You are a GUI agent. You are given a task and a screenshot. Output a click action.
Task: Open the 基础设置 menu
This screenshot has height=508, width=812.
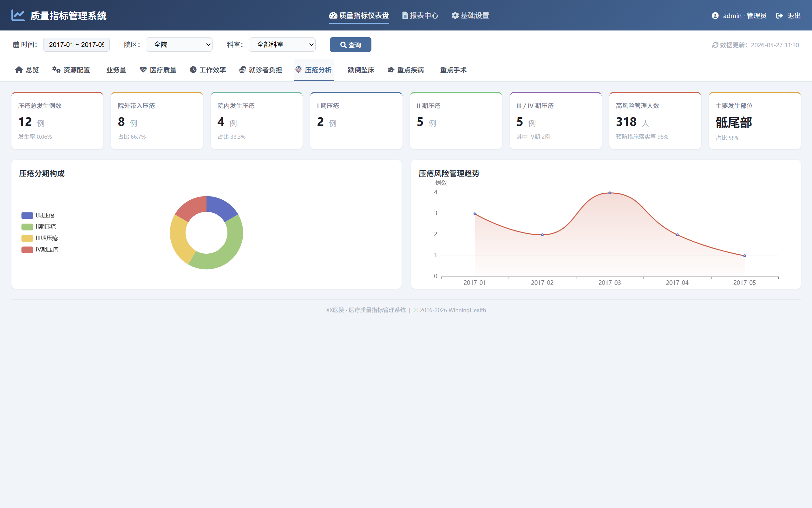470,16
